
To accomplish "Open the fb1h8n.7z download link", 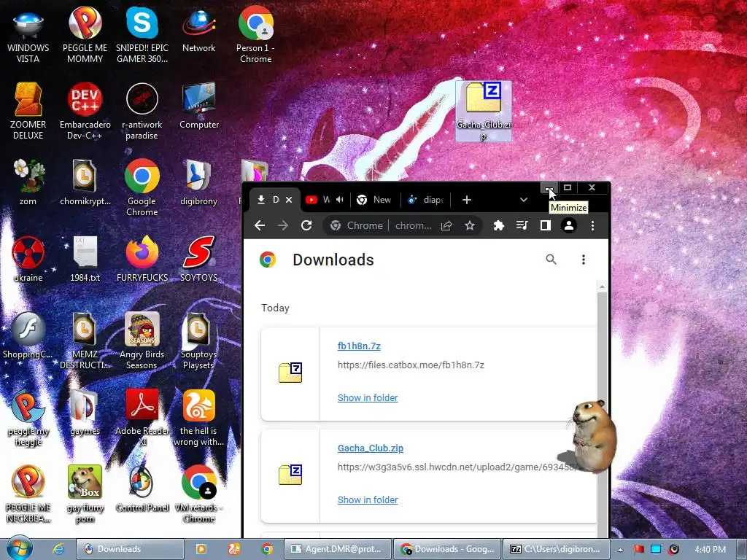I will [x=359, y=346].
